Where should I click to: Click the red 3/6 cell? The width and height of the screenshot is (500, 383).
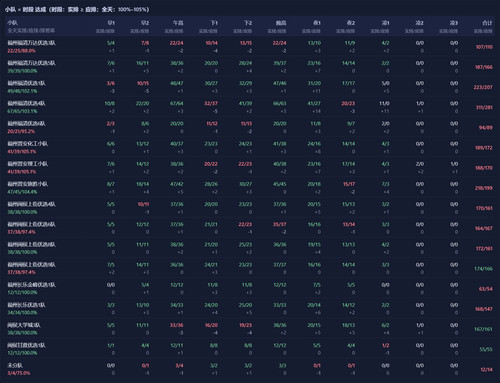[x=111, y=83]
